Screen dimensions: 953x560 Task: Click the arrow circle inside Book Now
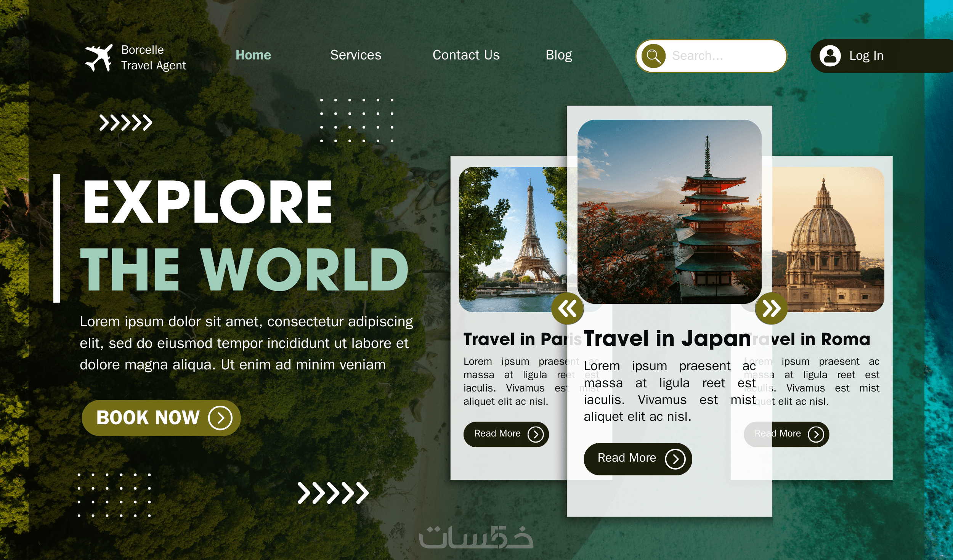coord(220,418)
